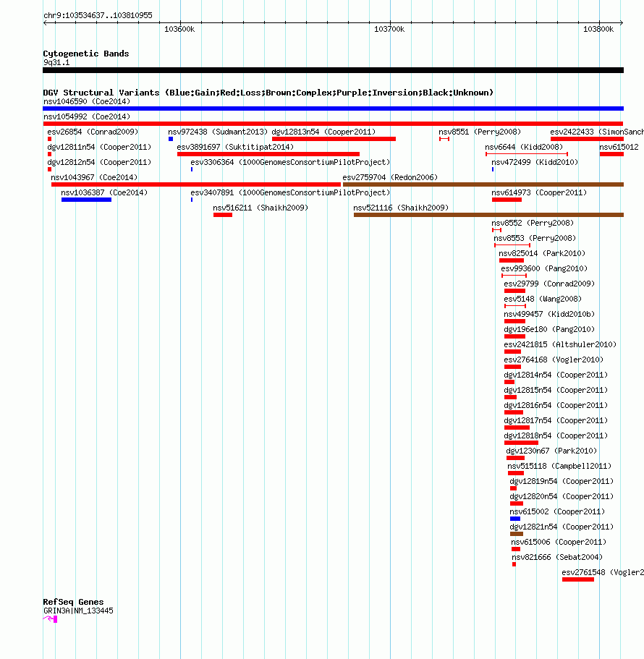Open esv3407891 (1000GenomesConsortiumPilotProject) label

290,192
